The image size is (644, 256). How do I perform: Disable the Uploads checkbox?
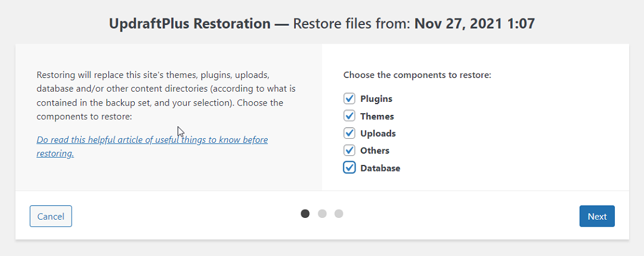pos(349,133)
